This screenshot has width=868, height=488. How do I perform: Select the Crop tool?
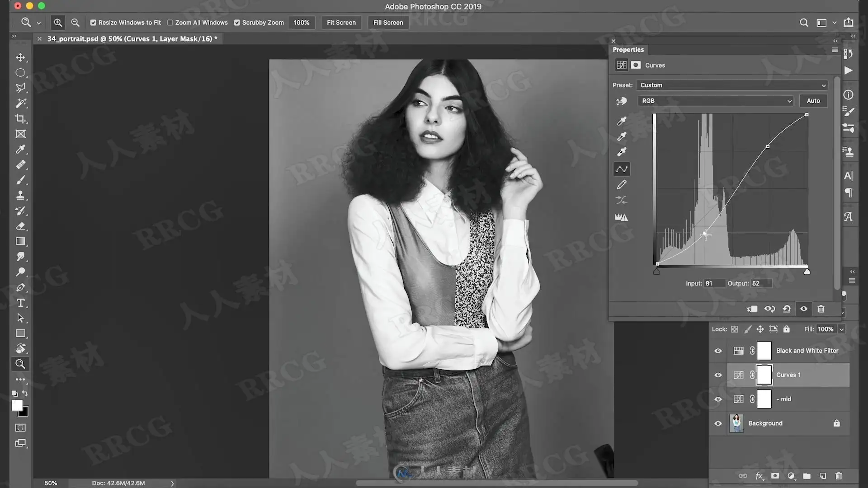click(x=20, y=118)
